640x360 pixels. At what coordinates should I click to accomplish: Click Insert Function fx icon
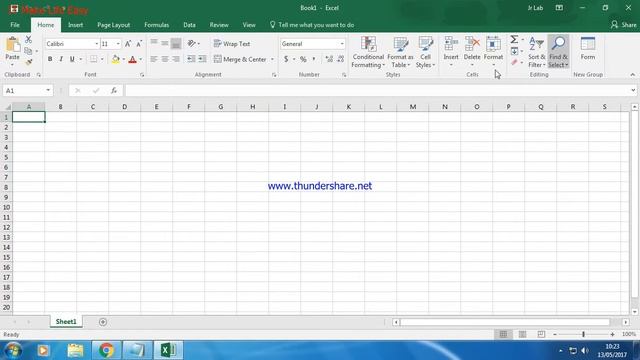[114, 91]
